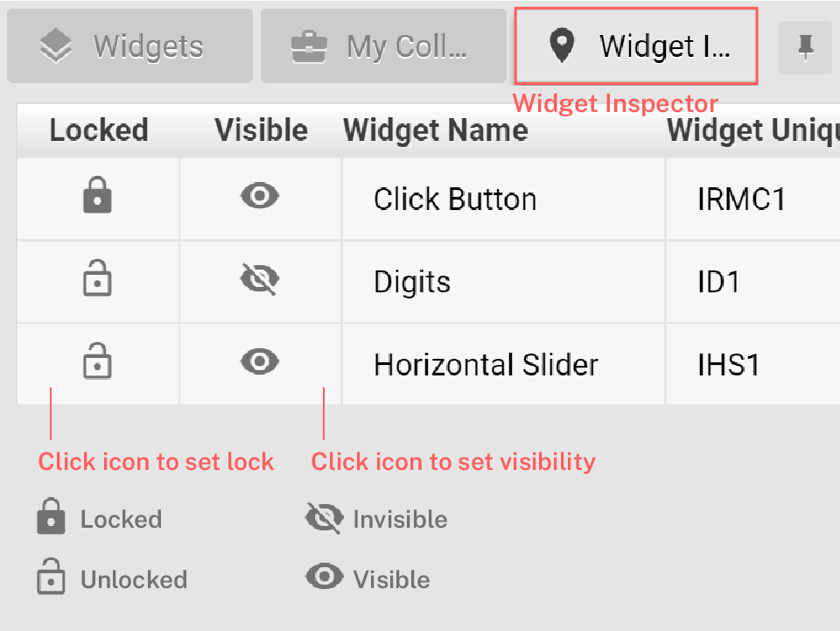Screen dimensions: 840x631
Task: Select the Digits widget name cell
Action: pos(412,282)
